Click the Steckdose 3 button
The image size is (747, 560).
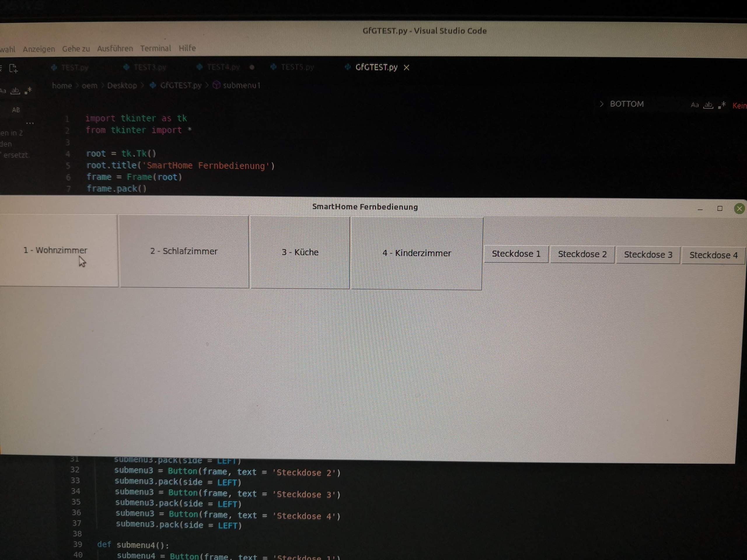(x=648, y=255)
